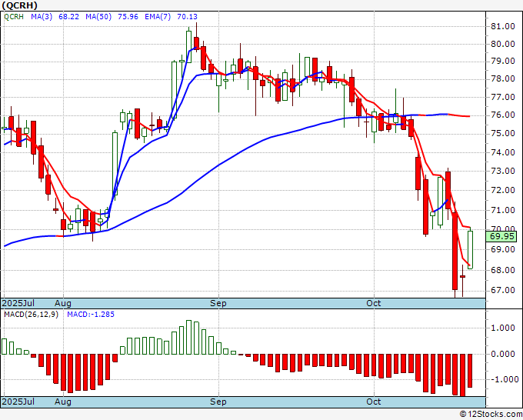The height and width of the screenshot is (420, 523).
Task: Click the last red MACD histogram bar
Action: click(470, 371)
